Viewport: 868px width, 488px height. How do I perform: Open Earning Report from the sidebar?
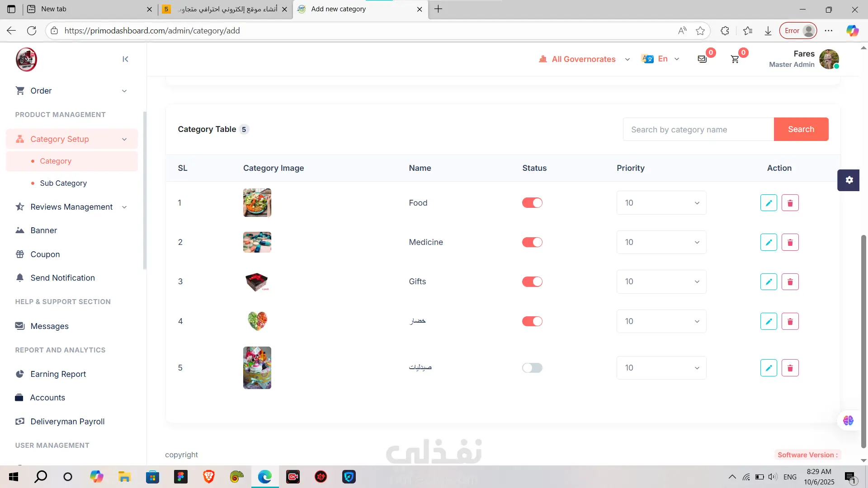click(x=58, y=374)
